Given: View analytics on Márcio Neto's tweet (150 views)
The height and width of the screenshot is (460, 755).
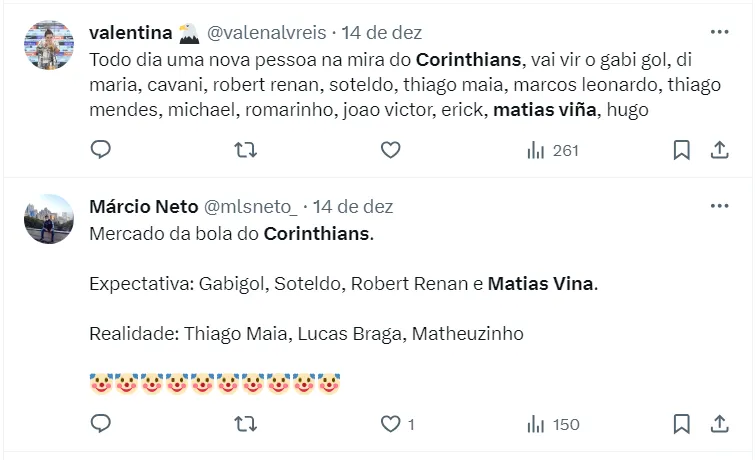Looking at the screenshot, I should pos(553,424).
